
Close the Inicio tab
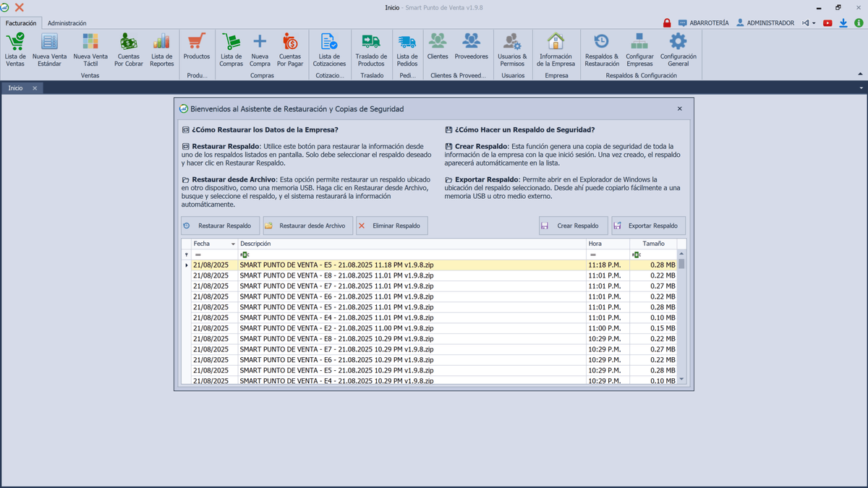(35, 88)
